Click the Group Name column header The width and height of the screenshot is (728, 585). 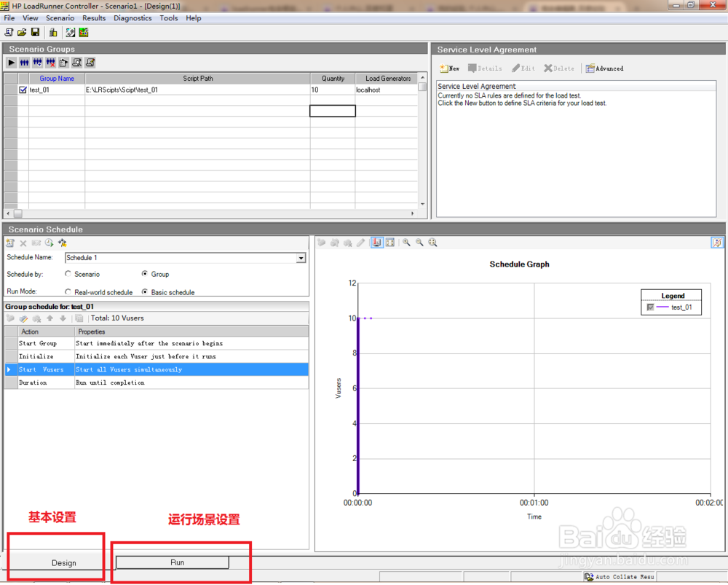click(57, 79)
